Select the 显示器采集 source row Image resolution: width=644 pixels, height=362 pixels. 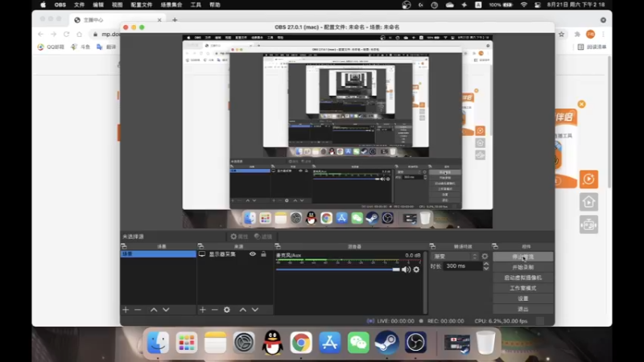(x=235, y=254)
